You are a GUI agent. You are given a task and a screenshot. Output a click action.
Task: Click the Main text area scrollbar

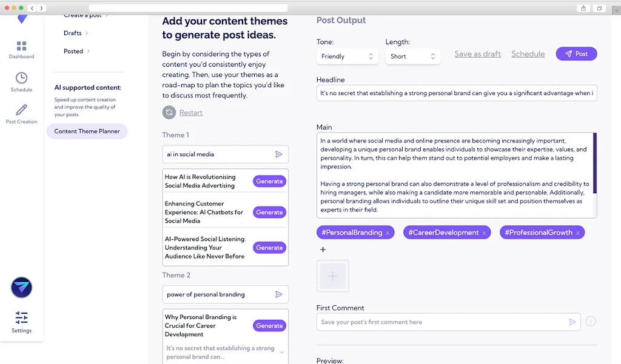click(594, 164)
